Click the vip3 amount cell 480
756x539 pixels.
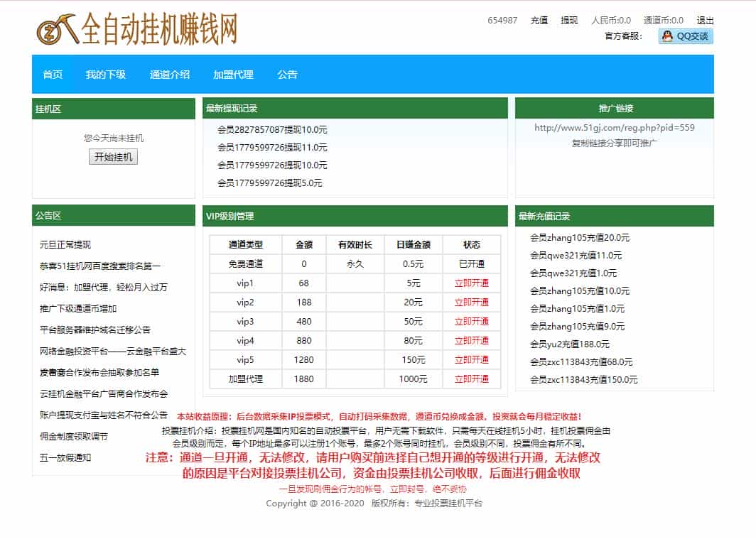[304, 321]
